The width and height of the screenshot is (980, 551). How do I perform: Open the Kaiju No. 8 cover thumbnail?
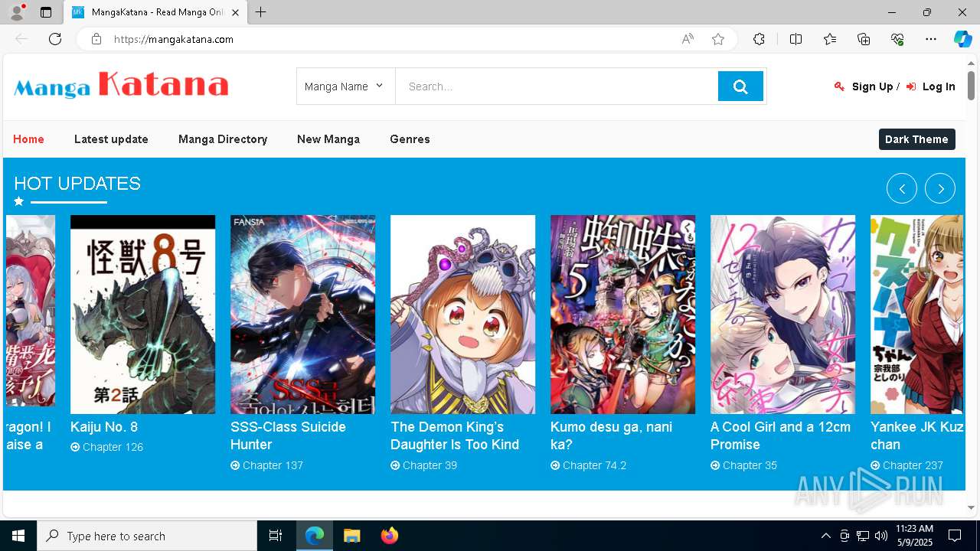pos(142,315)
